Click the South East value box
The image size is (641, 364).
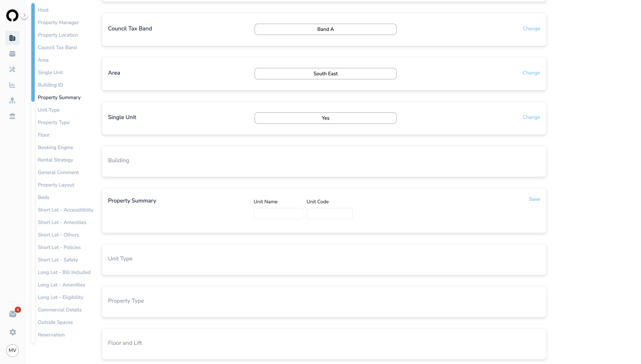325,74
